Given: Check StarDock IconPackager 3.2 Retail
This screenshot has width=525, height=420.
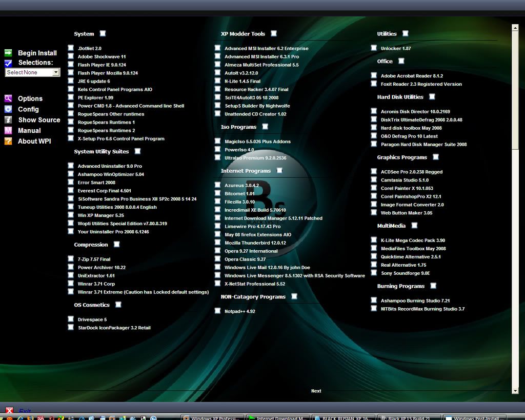Looking at the screenshot, I should tap(71, 327).
